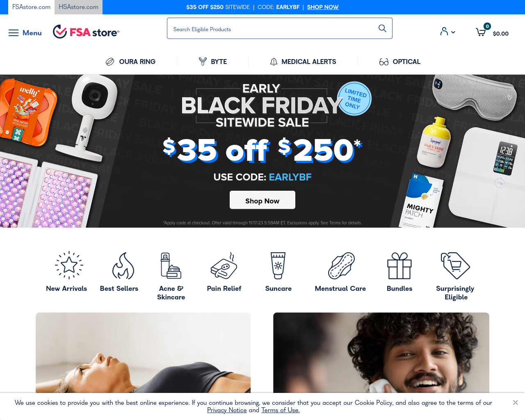Focus the Search Eligible Products field
The height and width of the screenshot is (420, 525).
click(273, 29)
